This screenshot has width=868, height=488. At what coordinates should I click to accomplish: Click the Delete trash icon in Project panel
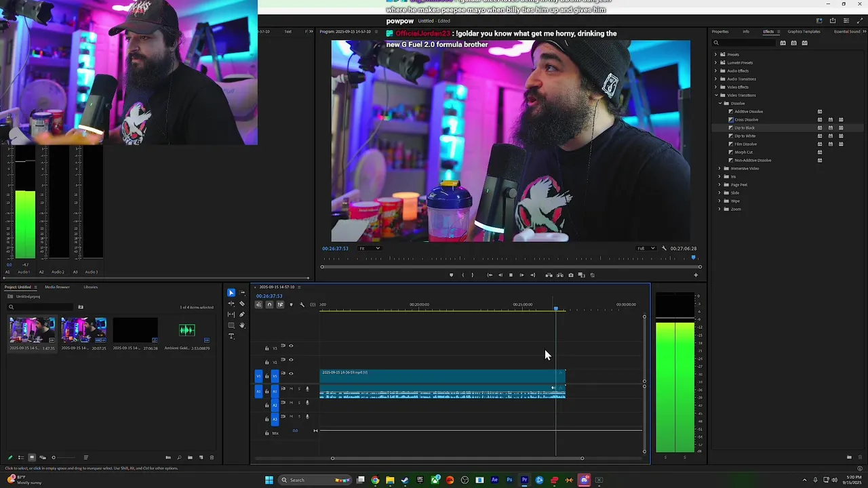click(212, 457)
